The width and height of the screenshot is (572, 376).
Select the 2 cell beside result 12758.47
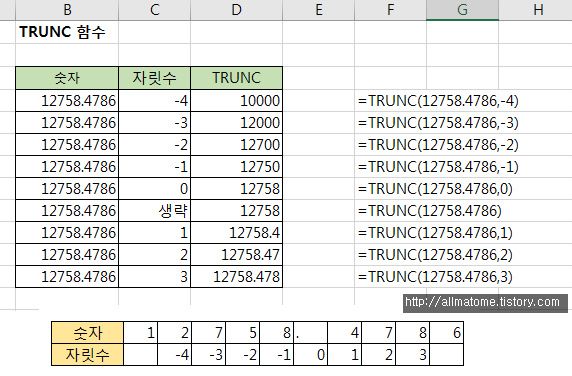[x=154, y=255]
